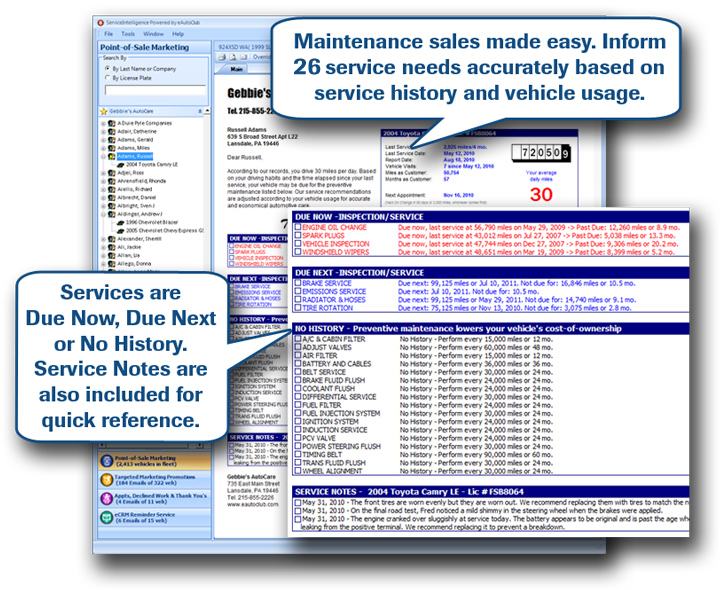Click the customer search text field
This screenshot has height=590, width=720.
(155, 90)
